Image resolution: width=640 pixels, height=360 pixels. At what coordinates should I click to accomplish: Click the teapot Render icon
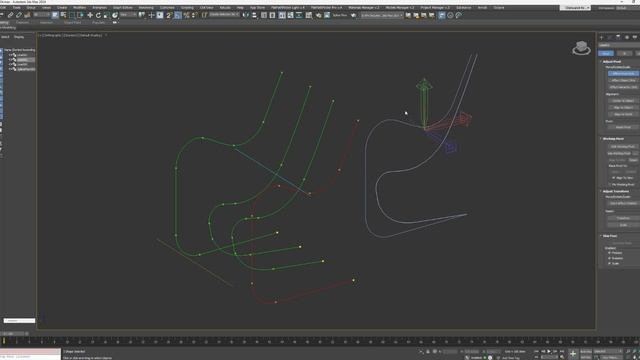tap(353, 15)
